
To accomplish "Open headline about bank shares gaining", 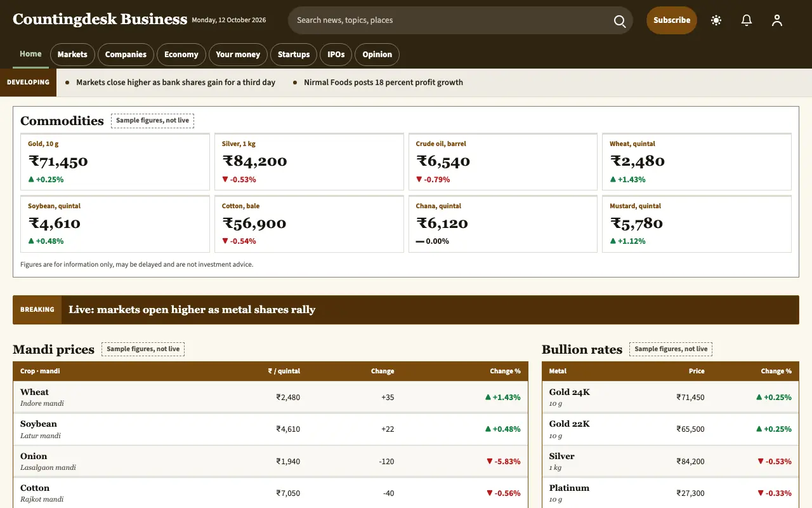I will point(176,83).
